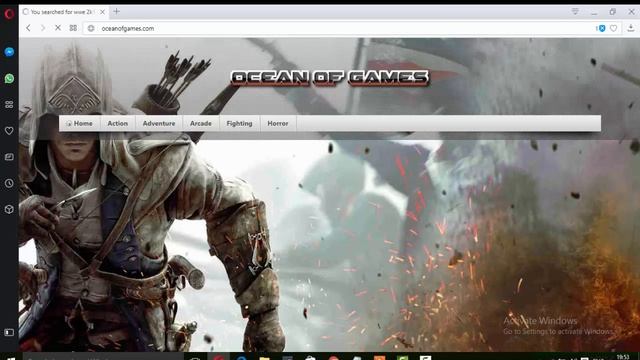Minimize the Opera window
The height and width of the screenshot is (360, 640).
coord(594,12)
